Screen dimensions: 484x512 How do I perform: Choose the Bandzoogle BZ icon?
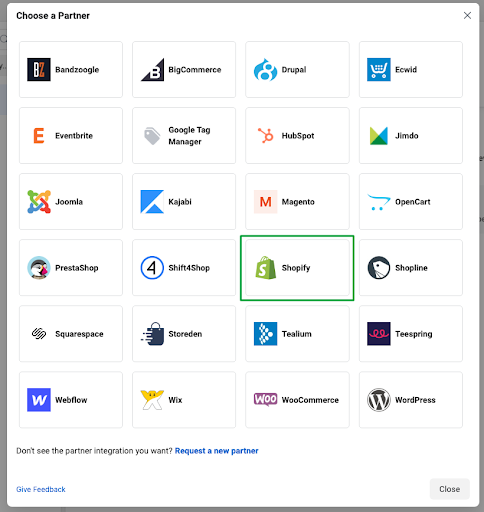pyautogui.click(x=39, y=69)
